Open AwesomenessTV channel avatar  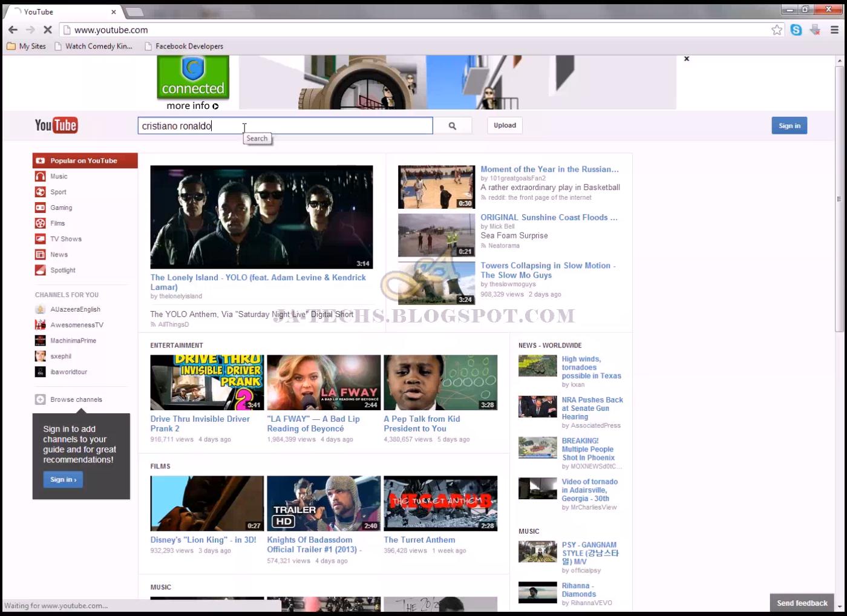pyautogui.click(x=40, y=325)
